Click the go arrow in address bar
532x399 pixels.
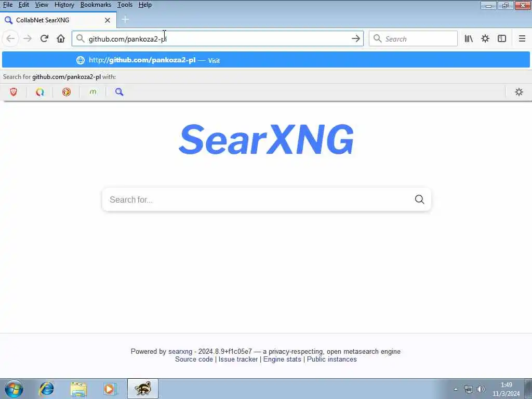pyautogui.click(x=355, y=38)
